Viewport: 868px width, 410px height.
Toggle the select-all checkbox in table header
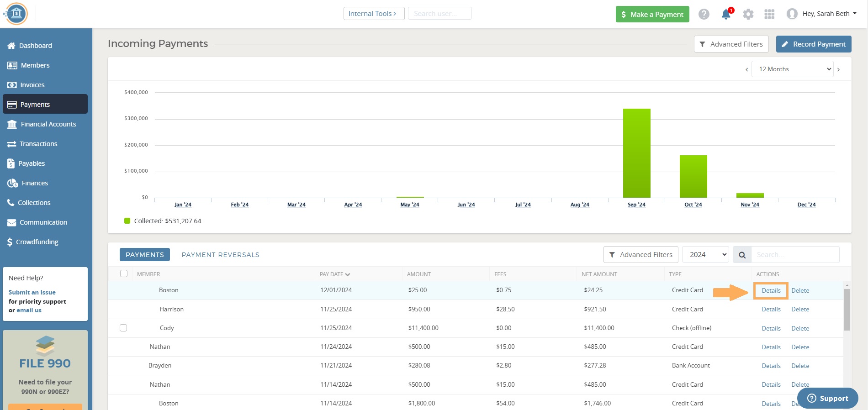tap(123, 273)
